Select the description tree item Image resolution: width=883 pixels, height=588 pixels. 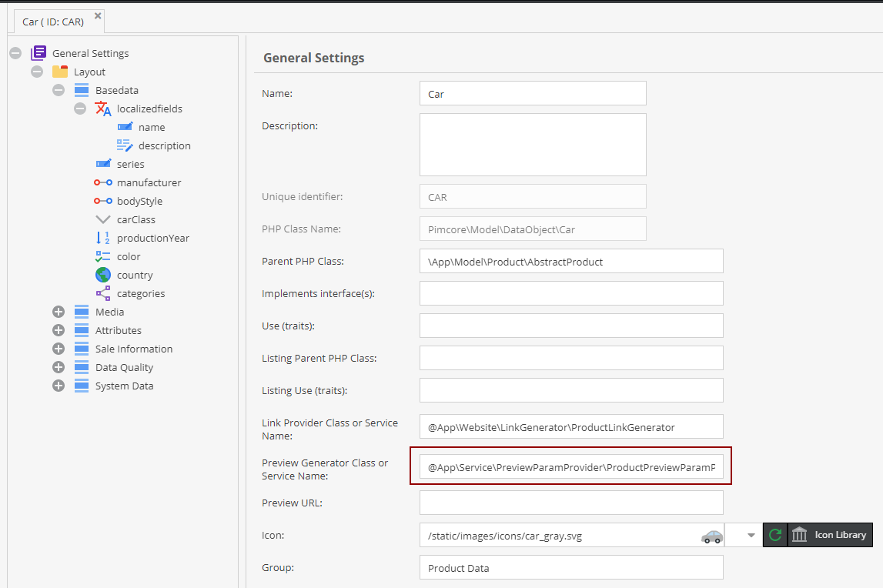164,145
